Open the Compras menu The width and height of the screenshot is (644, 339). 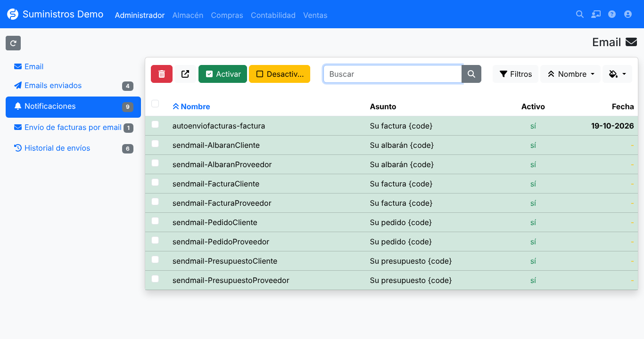[x=227, y=15]
